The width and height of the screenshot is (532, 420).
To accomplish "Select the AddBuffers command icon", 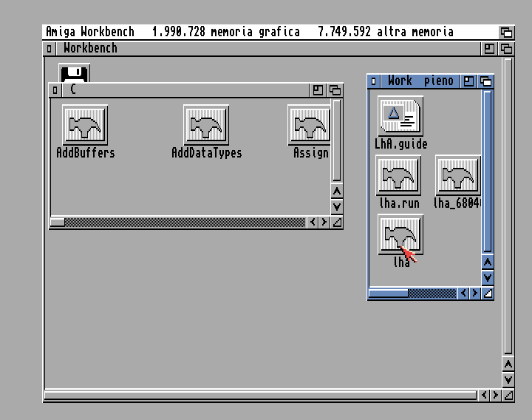I will (x=85, y=125).
